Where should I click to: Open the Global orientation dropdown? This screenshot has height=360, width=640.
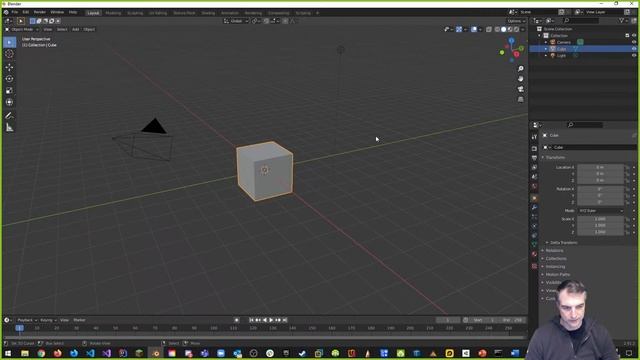tap(236, 21)
